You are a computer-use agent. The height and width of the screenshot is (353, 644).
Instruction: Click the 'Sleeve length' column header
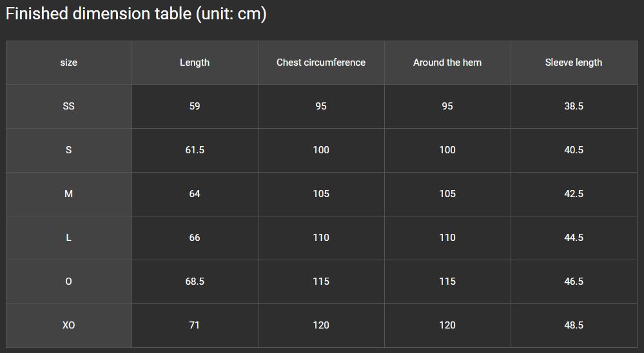coord(573,62)
